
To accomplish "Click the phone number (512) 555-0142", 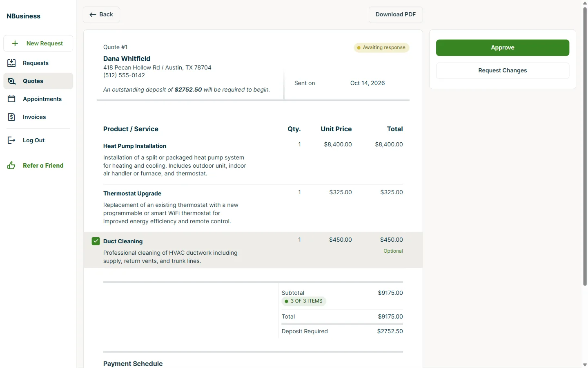I will 124,75.
